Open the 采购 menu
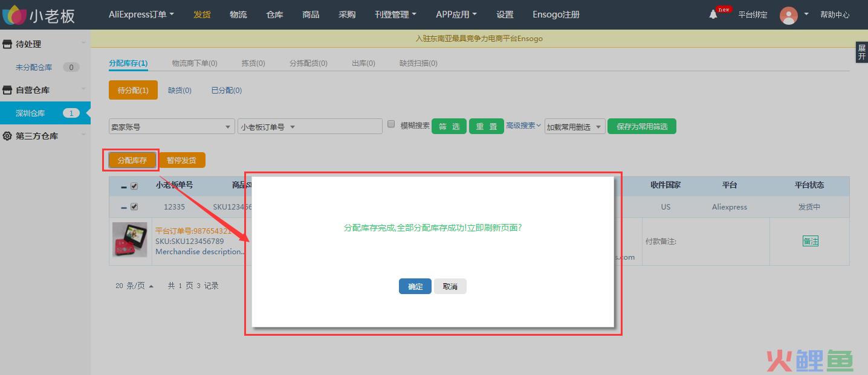The width and height of the screenshot is (868, 375). (347, 14)
